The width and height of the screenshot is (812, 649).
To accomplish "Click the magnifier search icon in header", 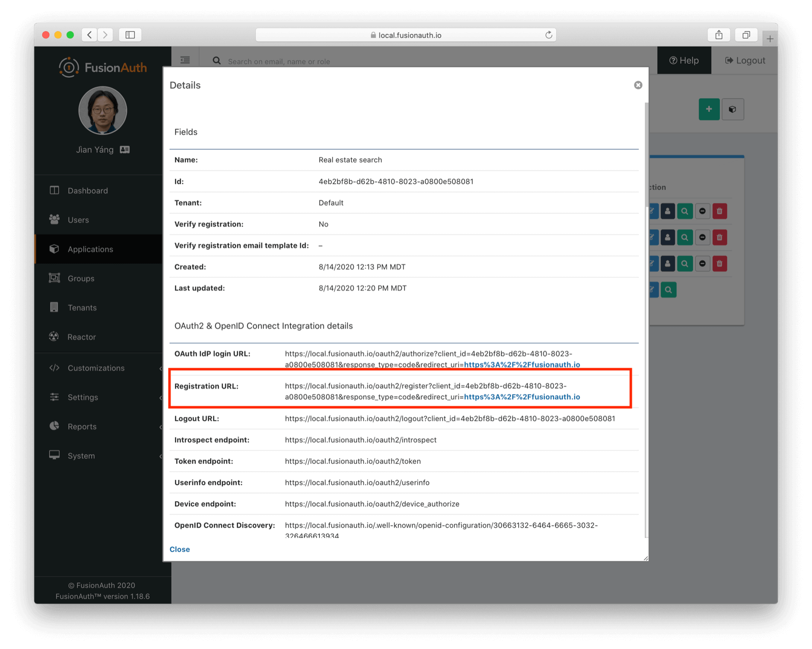I will click(x=217, y=61).
